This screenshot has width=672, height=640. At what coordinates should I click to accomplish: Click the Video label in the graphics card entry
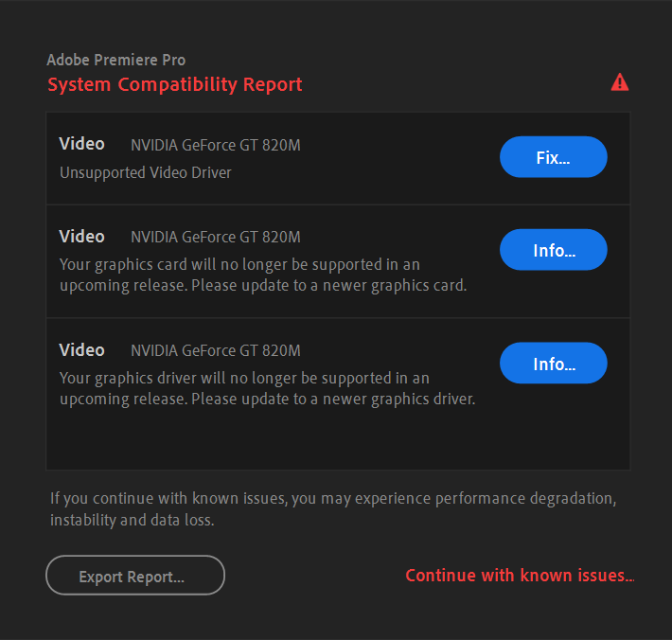pyautogui.click(x=81, y=237)
